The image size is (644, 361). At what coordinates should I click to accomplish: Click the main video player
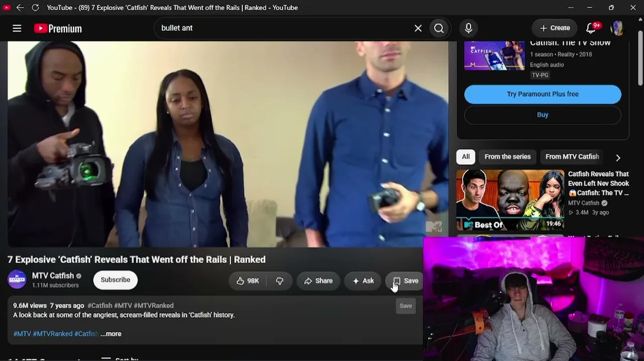228,144
